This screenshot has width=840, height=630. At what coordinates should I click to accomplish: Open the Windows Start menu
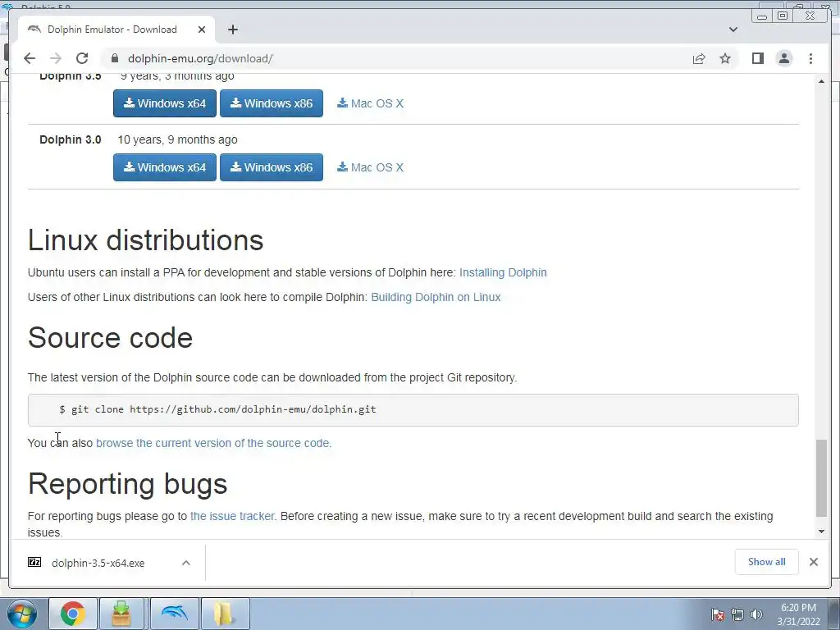pos(21,614)
